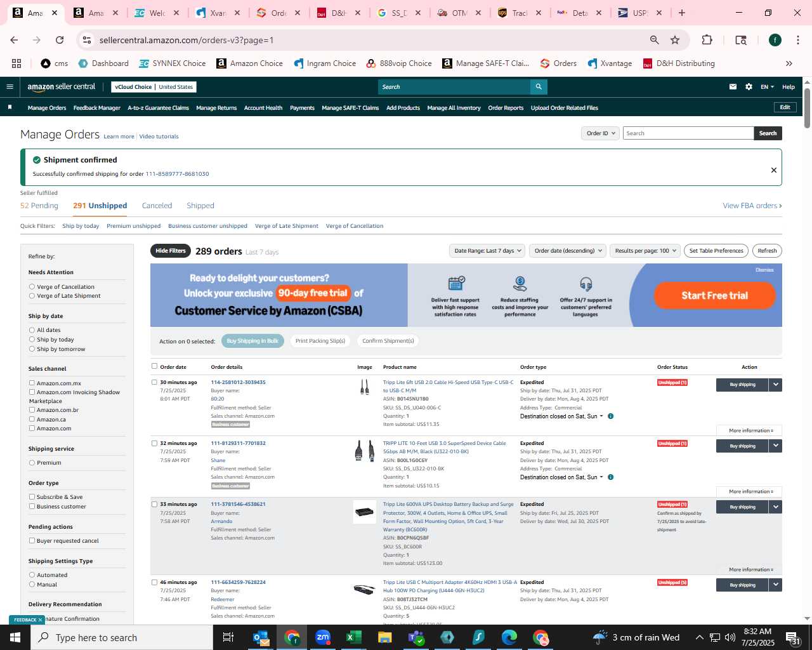
Task: Open File Explorer from the taskbar
Action: click(385, 637)
